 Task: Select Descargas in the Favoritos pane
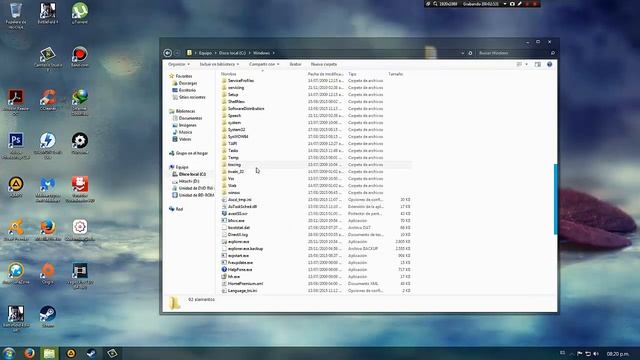188,83
